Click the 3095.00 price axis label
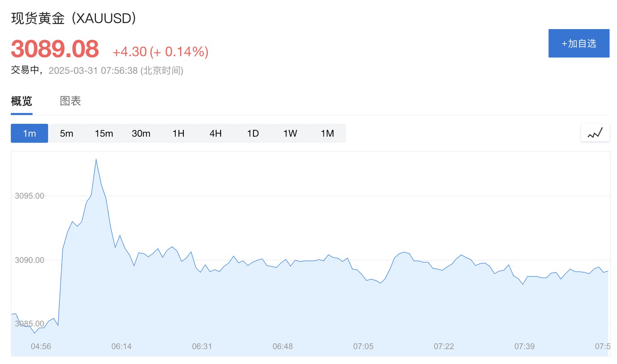617x364 pixels. coord(30,196)
